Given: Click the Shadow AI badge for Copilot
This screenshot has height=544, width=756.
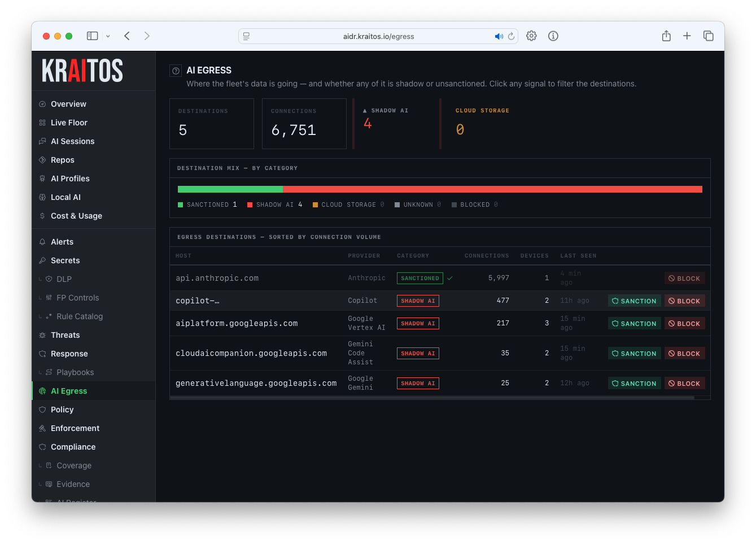Looking at the screenshot, I should tap(418, 301).
